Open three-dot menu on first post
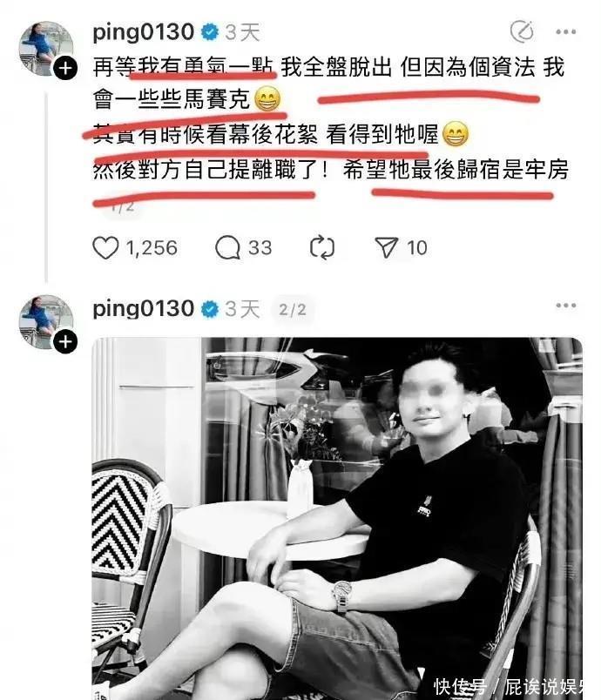 (x=566, y=31)
